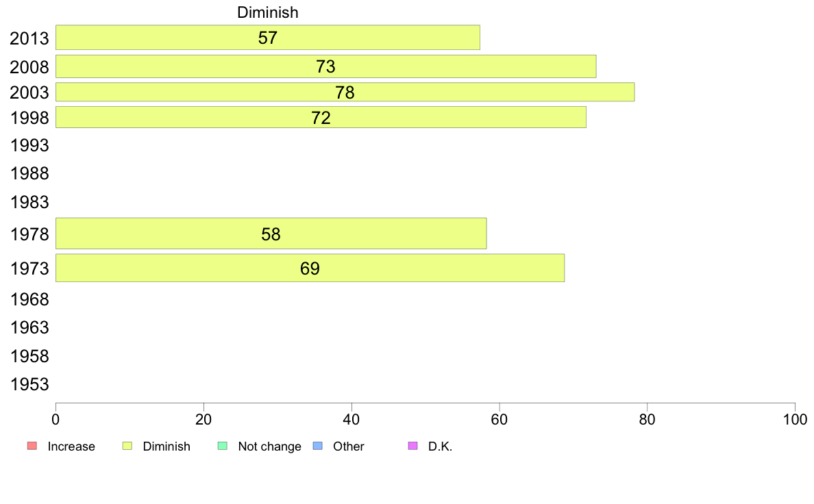The height and width of the screenshot is (504, 814).
Task: Select the 2013 bar showing 57
Action: 268,38
